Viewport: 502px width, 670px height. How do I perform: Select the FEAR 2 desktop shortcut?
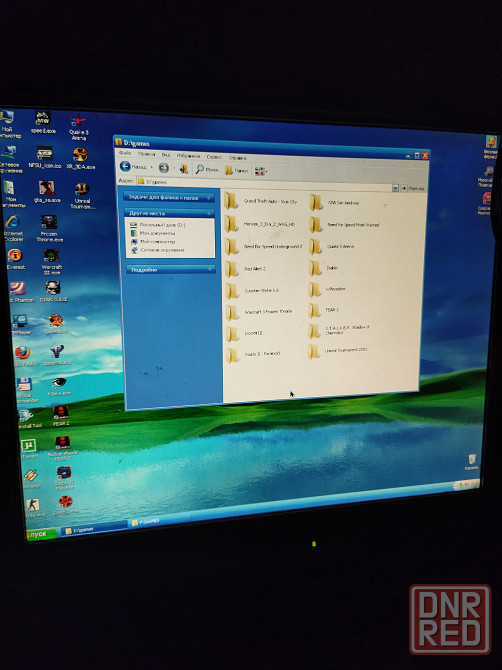pyautogui.click(x=61, y=416)
